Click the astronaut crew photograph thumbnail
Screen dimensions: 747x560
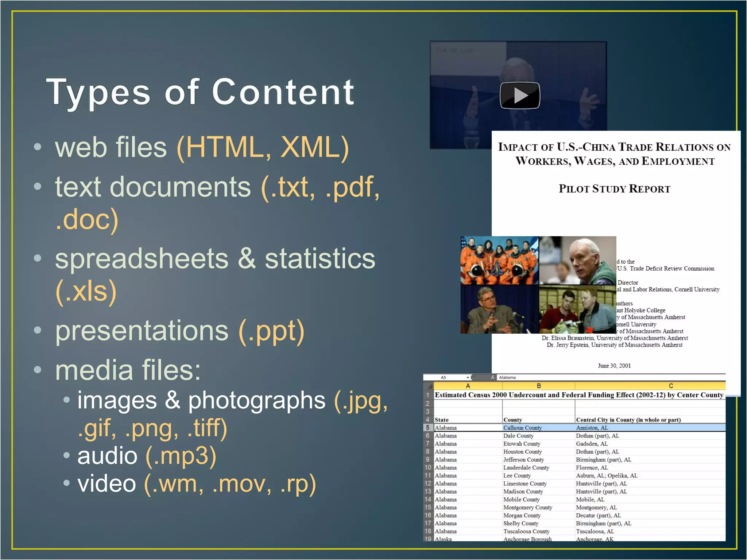click(x=499, y=260)
